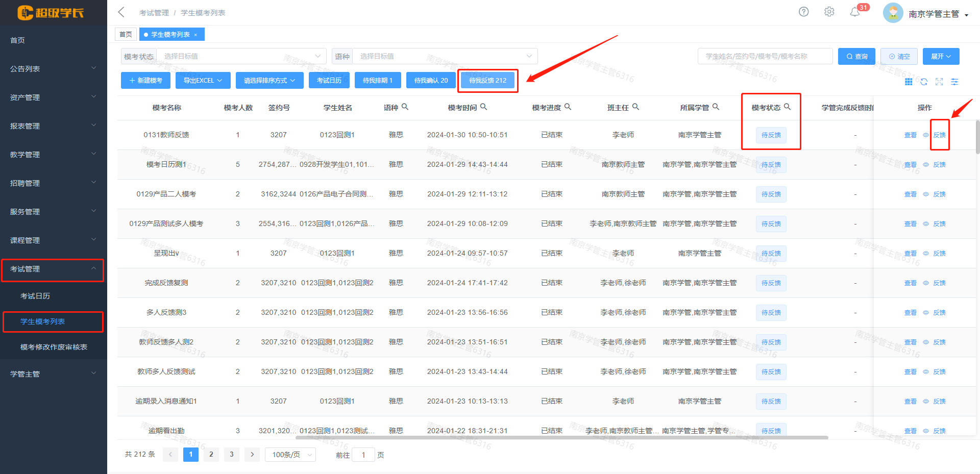Click the 新建模考 button
980x474 pixels.
click(x=146, y=81)
